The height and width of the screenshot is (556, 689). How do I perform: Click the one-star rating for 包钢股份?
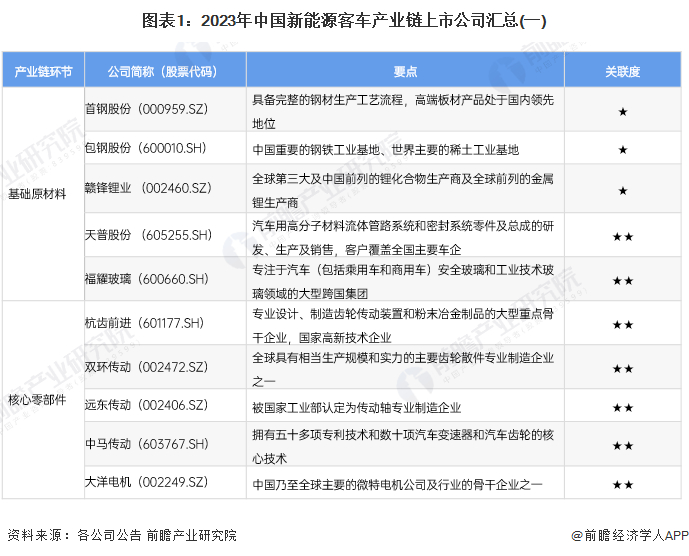(623, 150)
